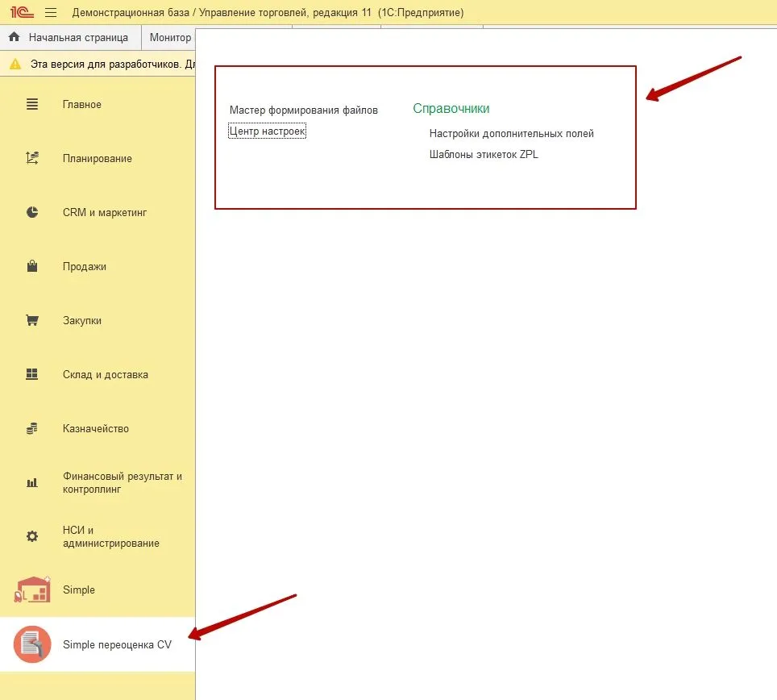777x700 pixels.
Task: Click the Главное section list icon
Action: [32, 104]
